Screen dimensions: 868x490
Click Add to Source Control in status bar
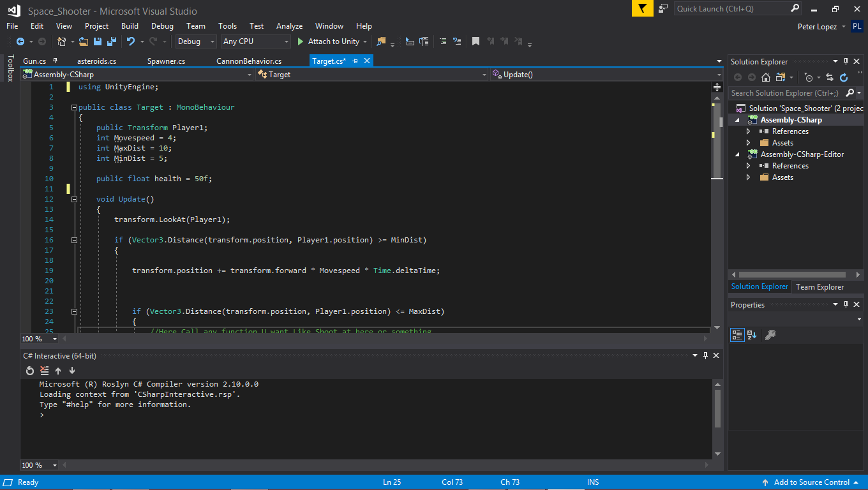click(x=811, y=482)
